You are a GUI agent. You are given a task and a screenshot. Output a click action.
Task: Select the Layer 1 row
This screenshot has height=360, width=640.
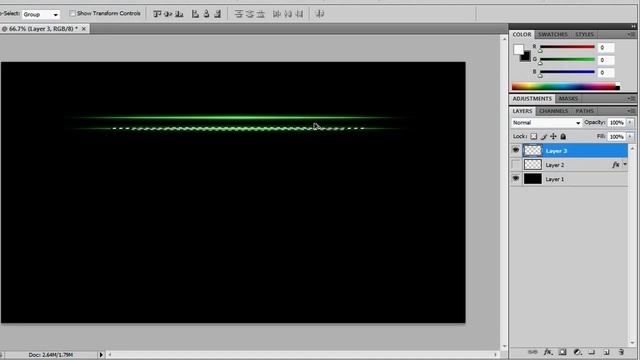569,179
